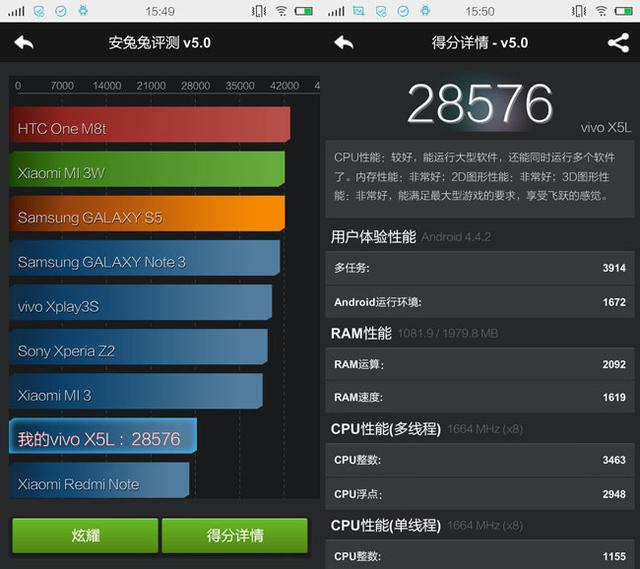Image resolution: width=640 pixels, height=569 pixels.
Task: Tap the 多任务 score row
Action: coord(480,268)
